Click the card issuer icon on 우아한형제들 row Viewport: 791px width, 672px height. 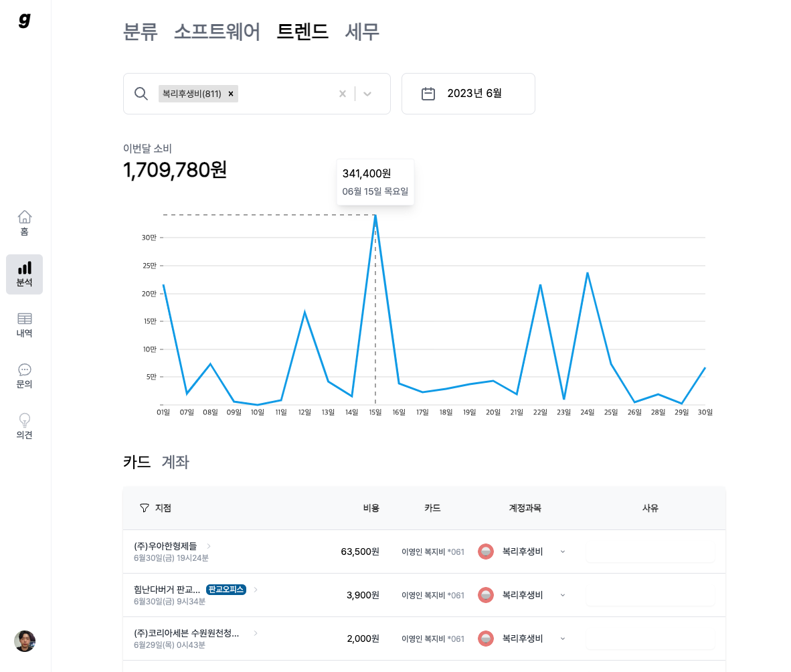pos(485,551)
